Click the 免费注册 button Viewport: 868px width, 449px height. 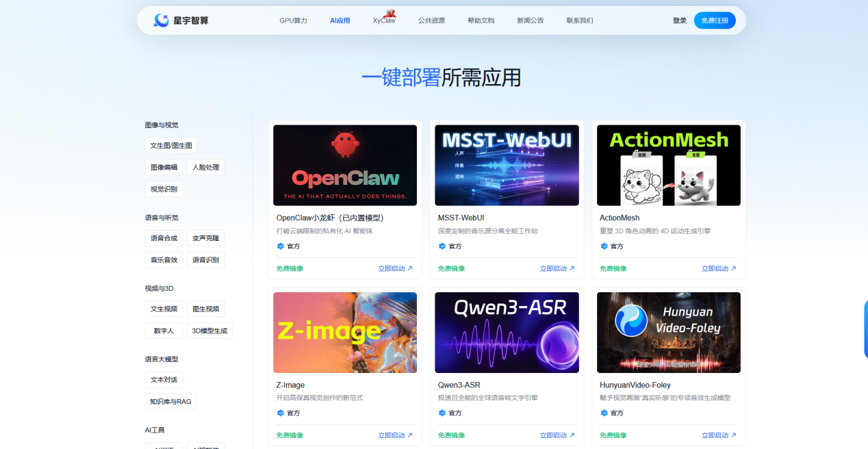715,21
